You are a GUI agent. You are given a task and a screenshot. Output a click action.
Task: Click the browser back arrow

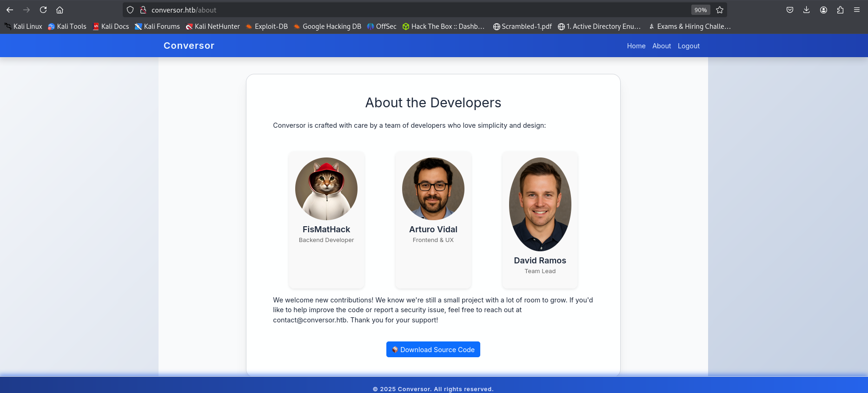tap(10, 10)
